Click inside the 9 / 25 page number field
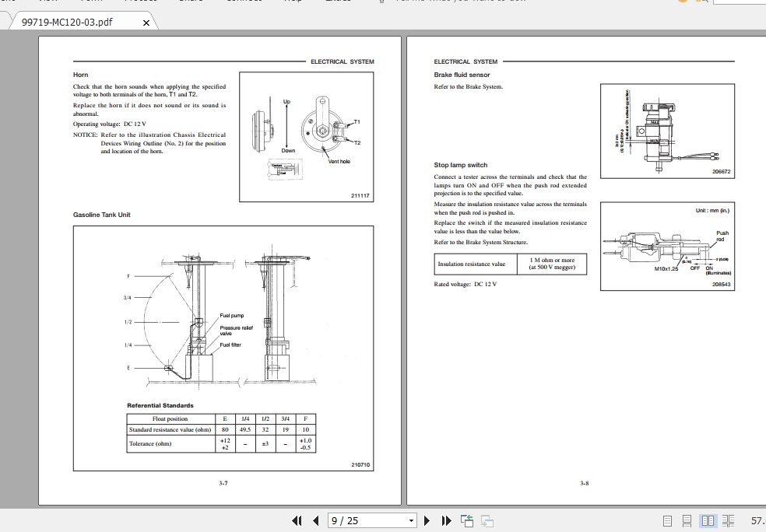The width and height of the screenshot is (766, 532). click(358, 520)
